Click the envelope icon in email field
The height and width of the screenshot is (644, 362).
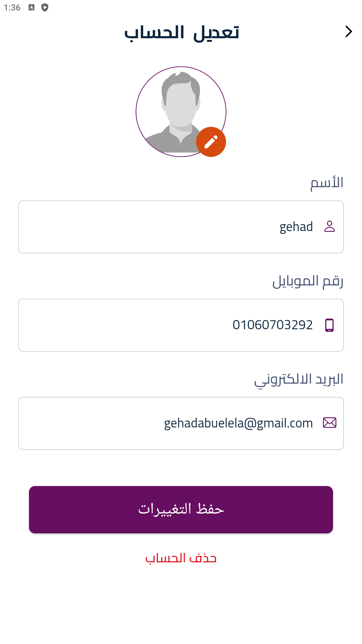pos(329,423)
